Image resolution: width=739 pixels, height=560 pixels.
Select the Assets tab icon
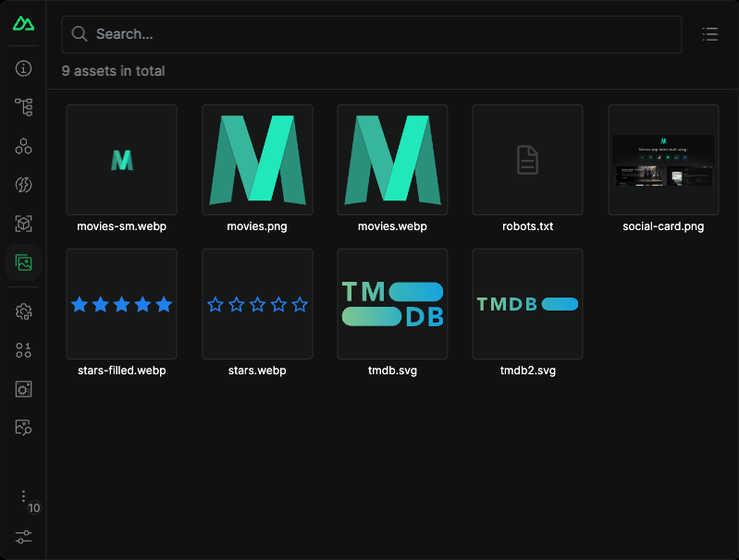(x=23, y=262)
